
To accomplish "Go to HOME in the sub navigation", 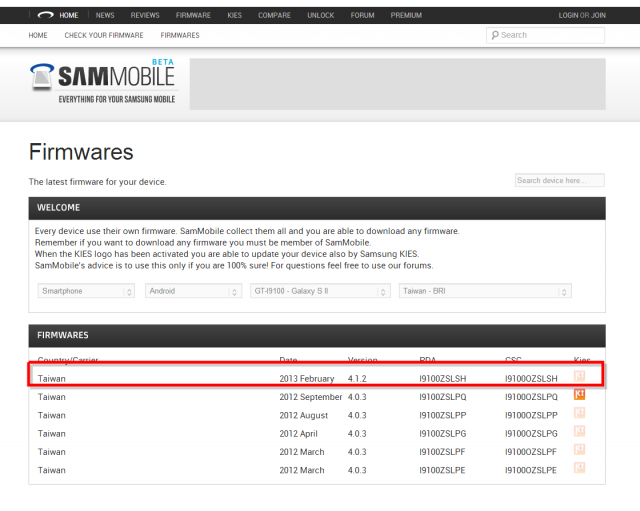I will click(x=38, y=36).
